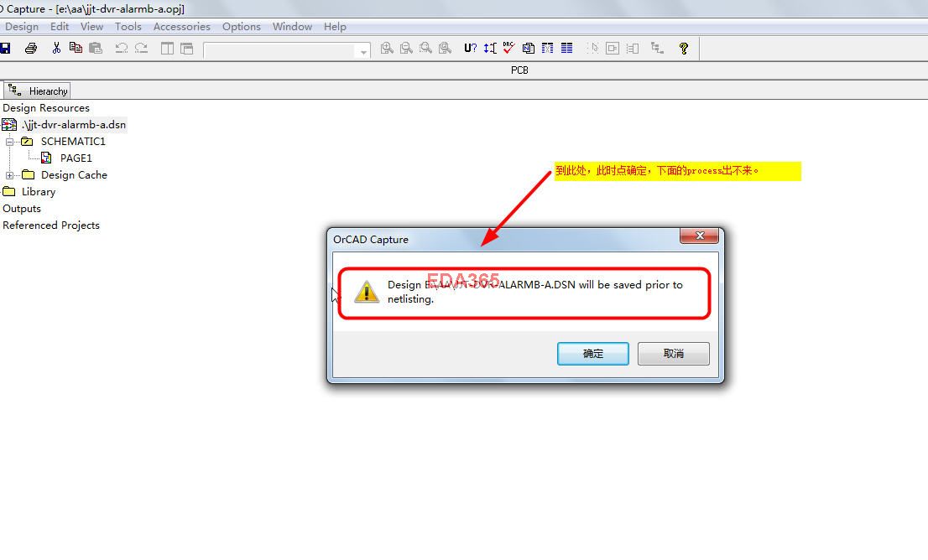Confirm the dialog with 确定 button
The image size is (928, 560).
click(593, 354)
